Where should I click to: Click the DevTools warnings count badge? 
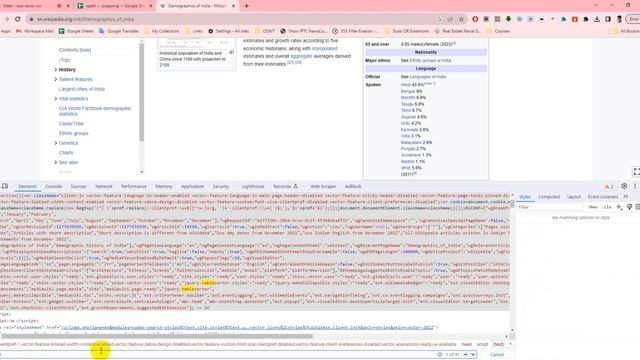coord(609,187)
